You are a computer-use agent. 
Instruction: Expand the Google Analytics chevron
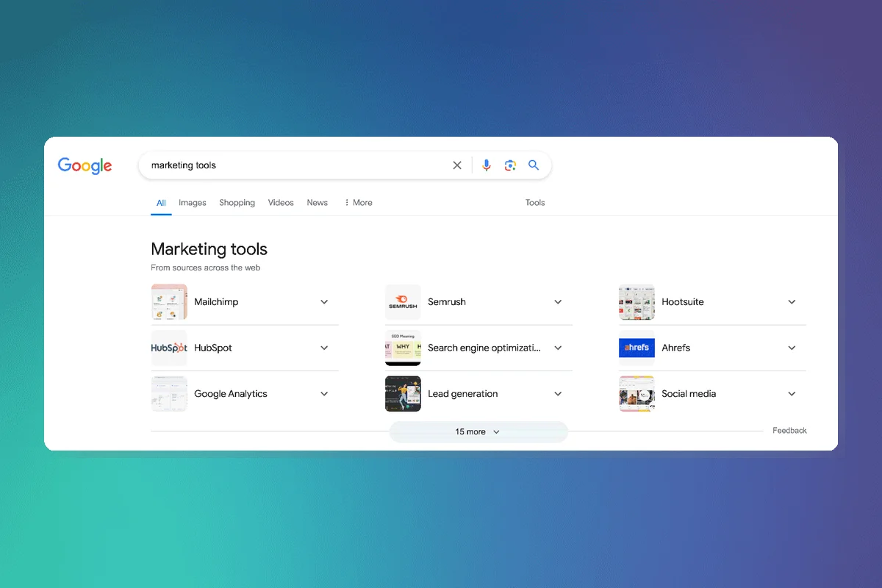[x=324, y=394]
